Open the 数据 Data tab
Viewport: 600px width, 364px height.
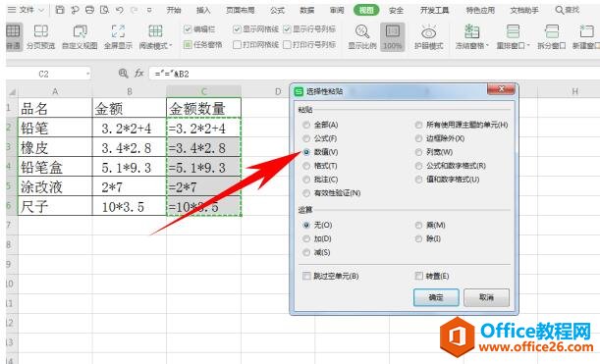click(307, 10)
